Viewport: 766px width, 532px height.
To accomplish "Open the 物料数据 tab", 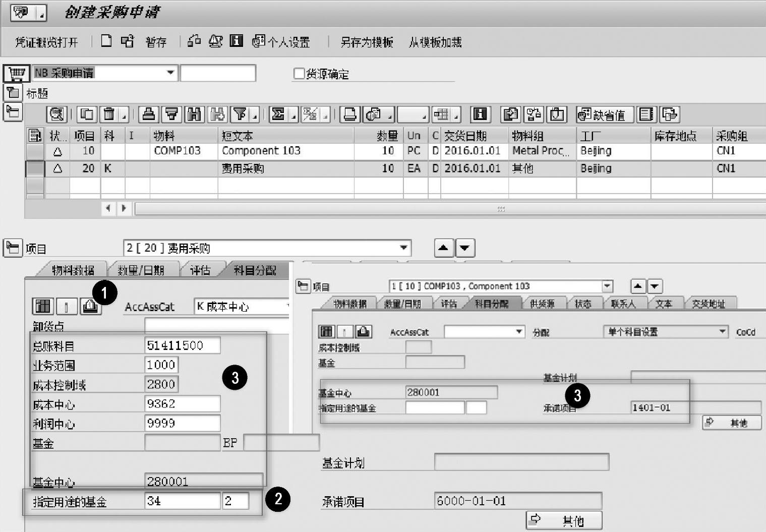I will 73,270.
